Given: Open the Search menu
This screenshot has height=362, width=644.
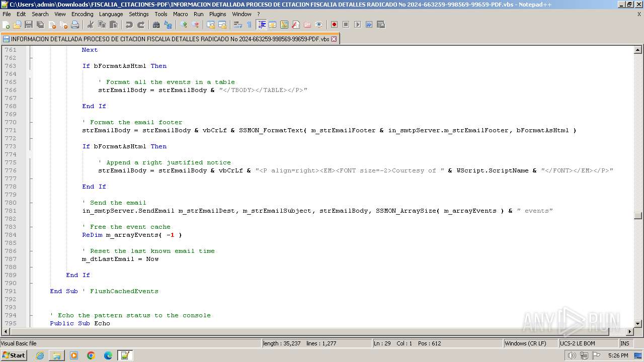Looking at the screenshot, I should coord(40,14).
